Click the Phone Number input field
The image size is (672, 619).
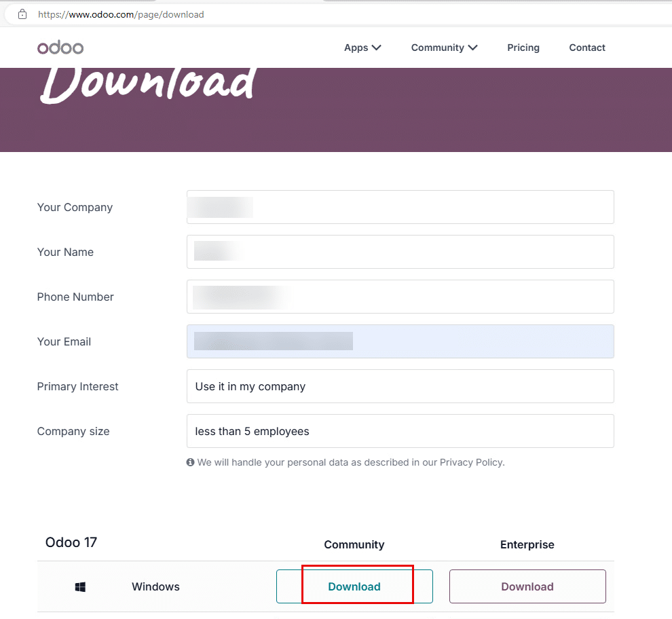[x=400, y=297]
